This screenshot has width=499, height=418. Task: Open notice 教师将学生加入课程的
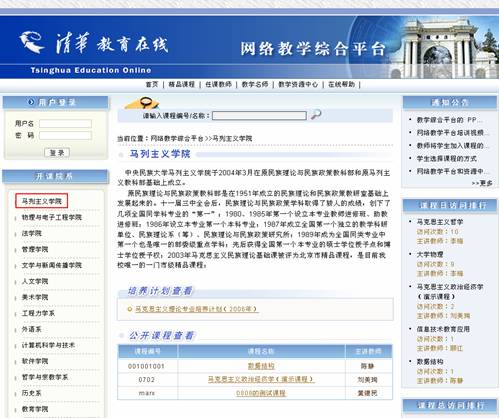(x=452, y=146)
